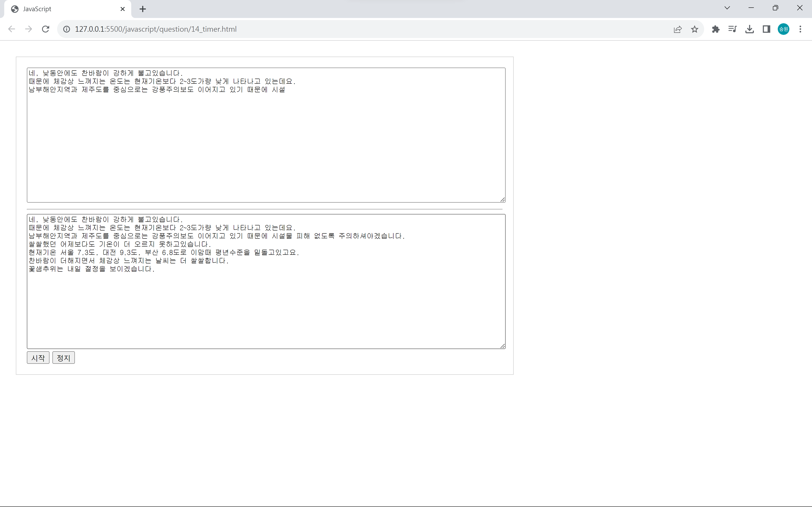The height and width of the screenshot is (507, 812).
Task: Select the JavaScript tab
Action: tap(60, 9)
